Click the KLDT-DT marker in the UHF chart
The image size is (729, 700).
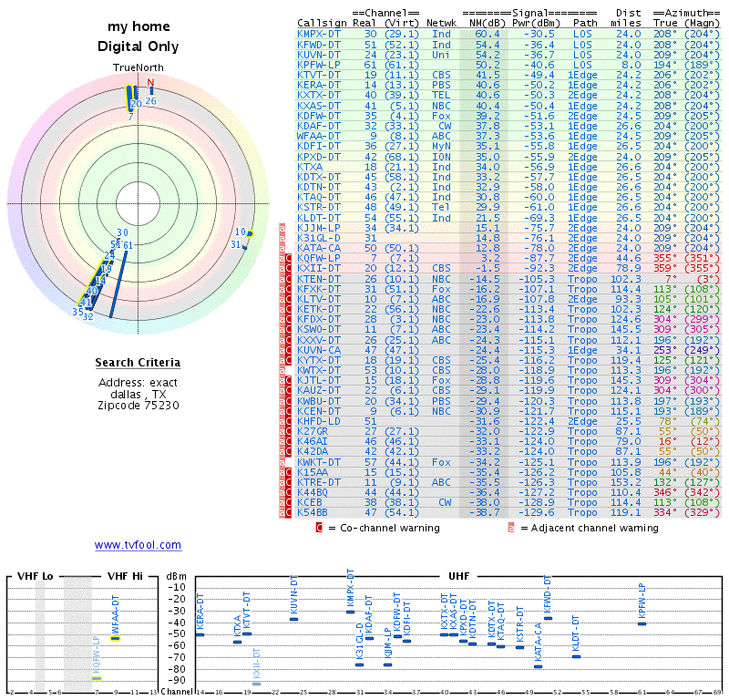point(576,657)
